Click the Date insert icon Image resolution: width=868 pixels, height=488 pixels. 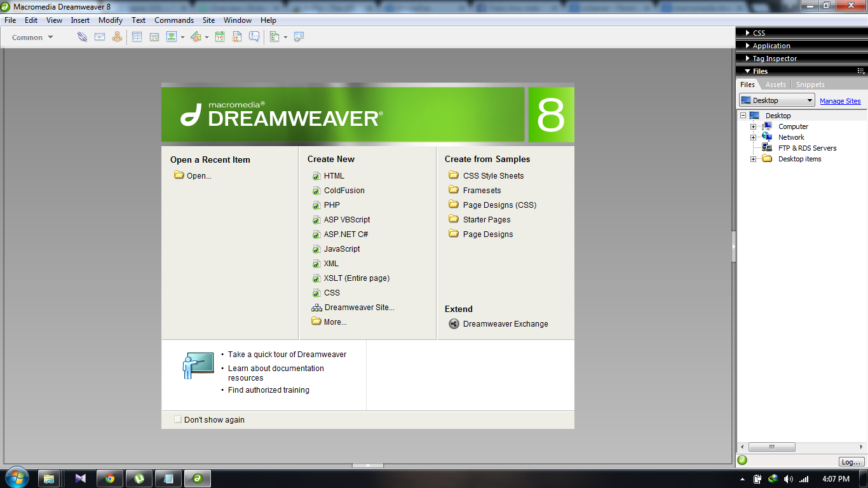tap(220, 37)
